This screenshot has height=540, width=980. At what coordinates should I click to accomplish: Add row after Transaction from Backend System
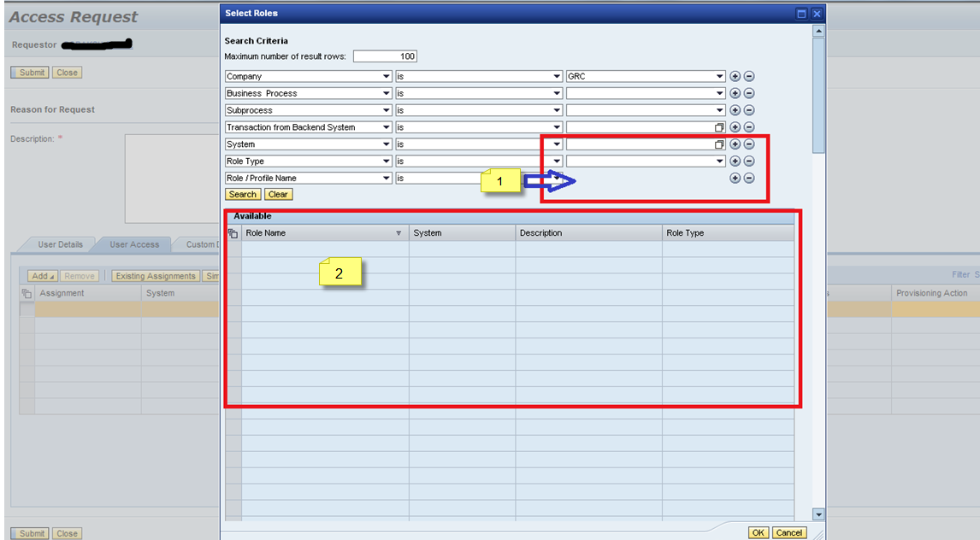(x=735, y=127)
